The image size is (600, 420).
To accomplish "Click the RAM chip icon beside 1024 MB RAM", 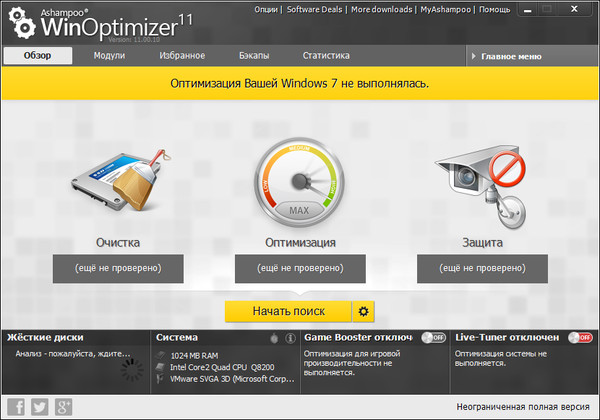I will pos(161,355).
